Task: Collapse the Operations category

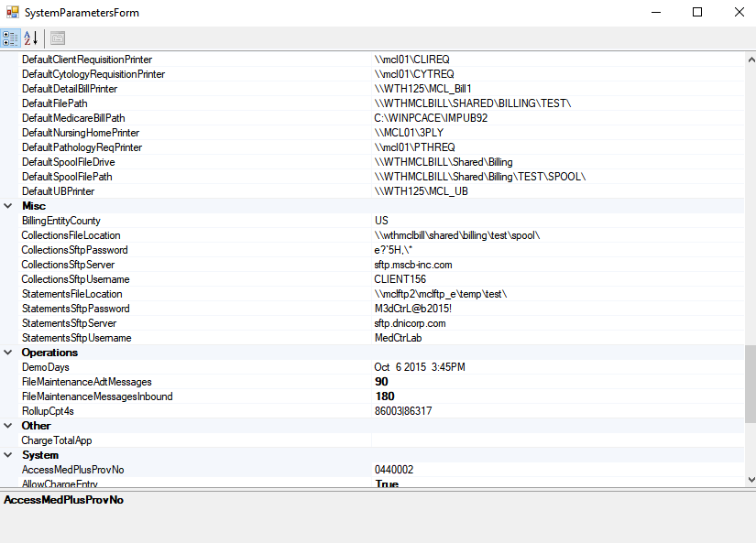Action: click(x=8, y=353)
